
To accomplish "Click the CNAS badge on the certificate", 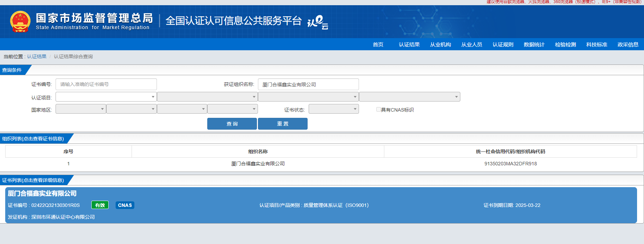I will click(125, 205).
